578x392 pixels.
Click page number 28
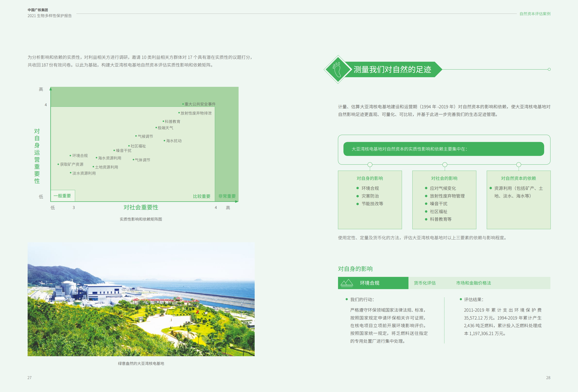[548, 378]
